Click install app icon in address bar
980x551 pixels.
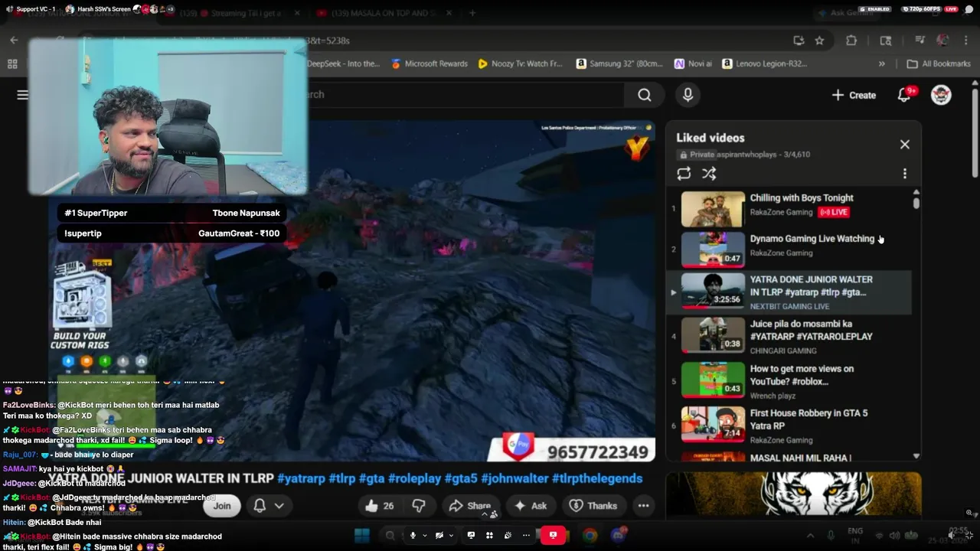click(x=799, y=41)
